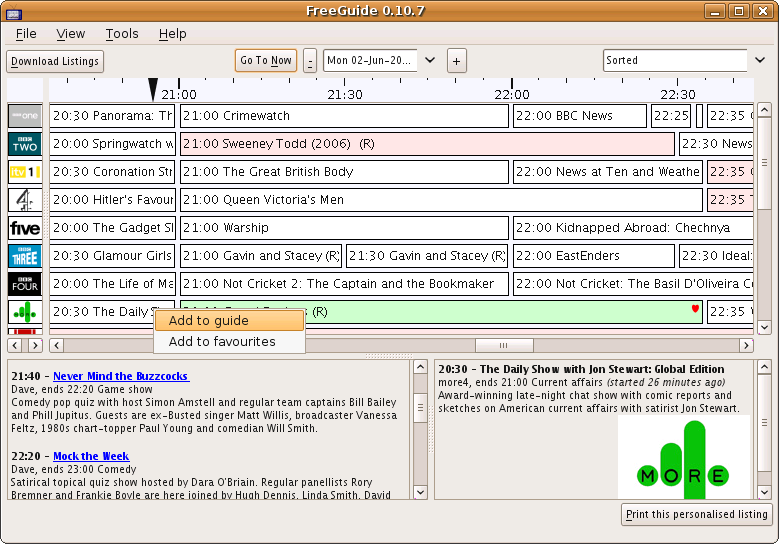Select 20:00 Springwatch programme
779x544 pixels.
click(112, 144)
